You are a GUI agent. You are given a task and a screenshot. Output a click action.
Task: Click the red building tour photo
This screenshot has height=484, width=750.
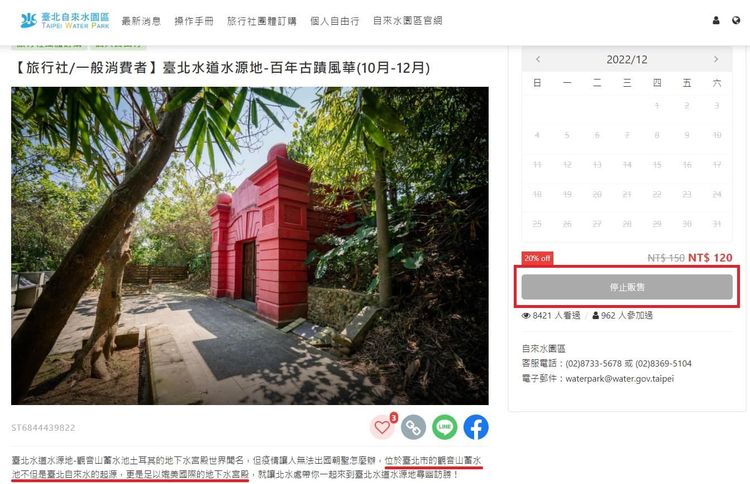(250, 246)
